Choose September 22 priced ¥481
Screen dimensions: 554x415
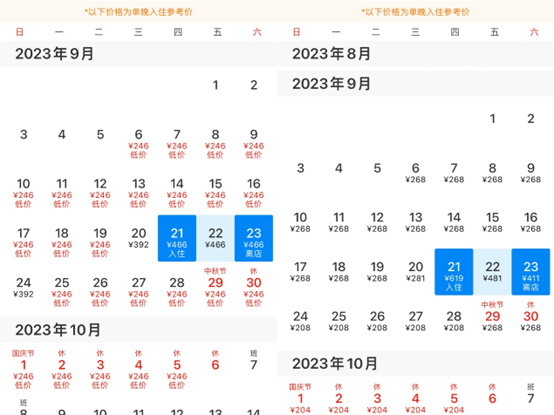point(492,272)
